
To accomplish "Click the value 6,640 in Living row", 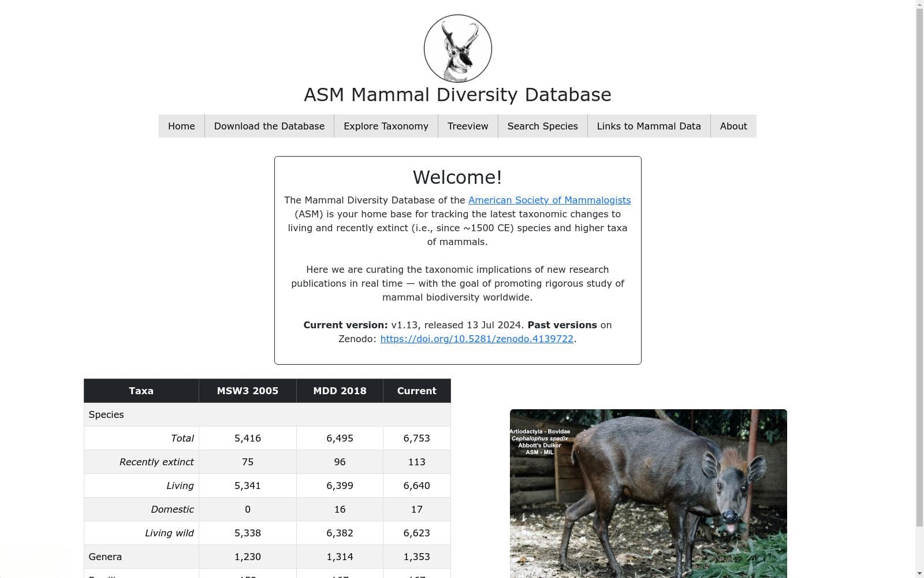I will [416, 486].
